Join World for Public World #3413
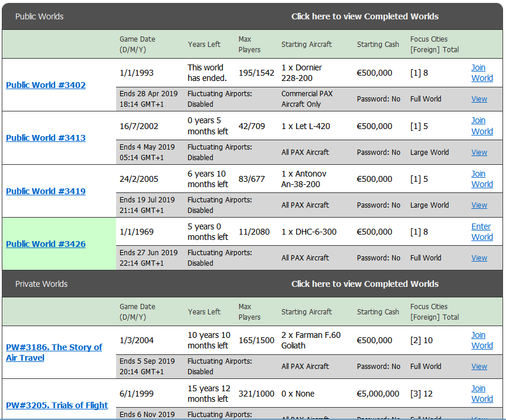Viewport: 506px width, 420px height. [x=481, y=126]
